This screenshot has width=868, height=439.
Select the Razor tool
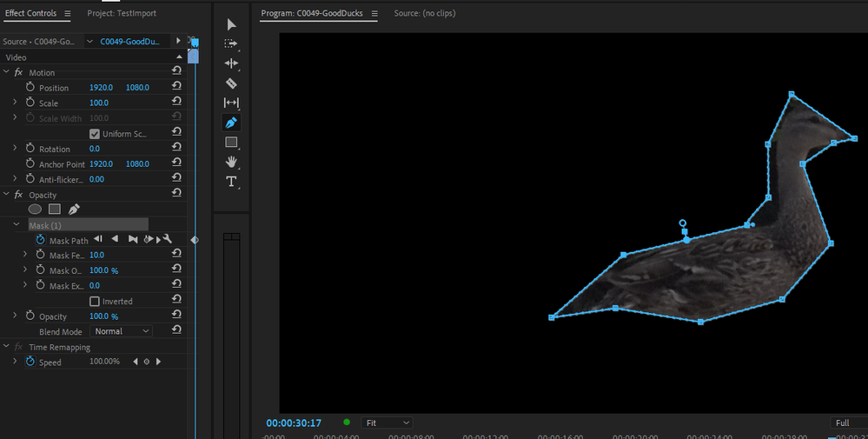pyautogui.click(x=231, y=83)
